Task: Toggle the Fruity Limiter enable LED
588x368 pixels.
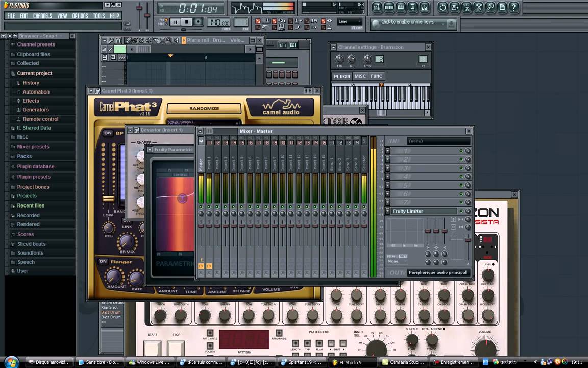Action: tap(461, 211)
